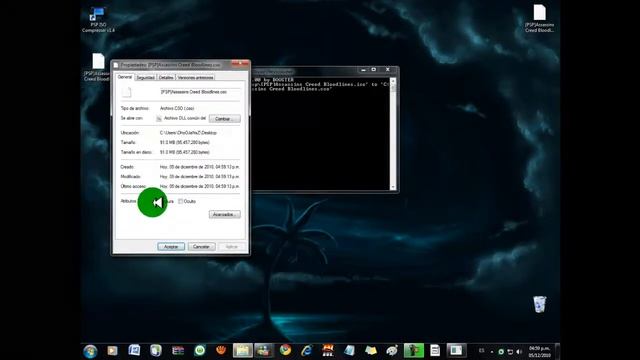Click the Aplicar button
The width and height of the screenshot is (640, 360).
point(231,247)
